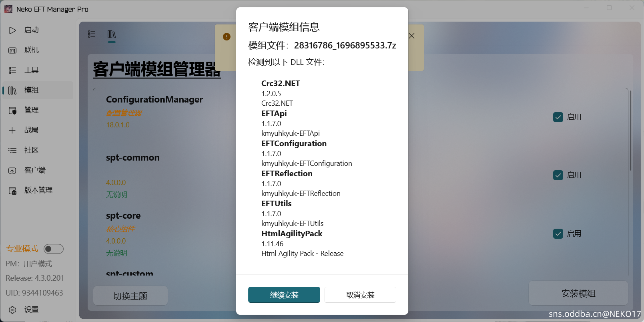Uncheck 启用 for spt-common
The image size is (644, 322).
coord(558,175)
